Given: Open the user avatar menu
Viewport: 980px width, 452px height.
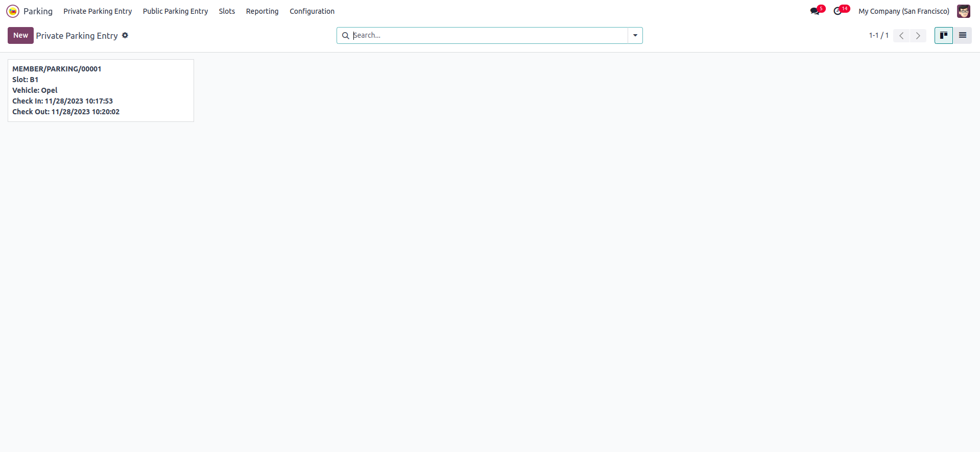Looking at the screenshot, I should [964, 11].
